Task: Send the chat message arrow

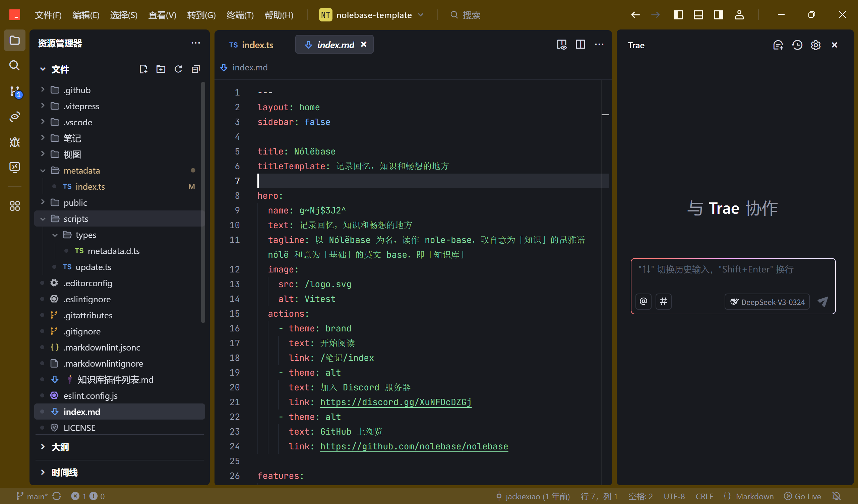Action: [x=823, y=301]
